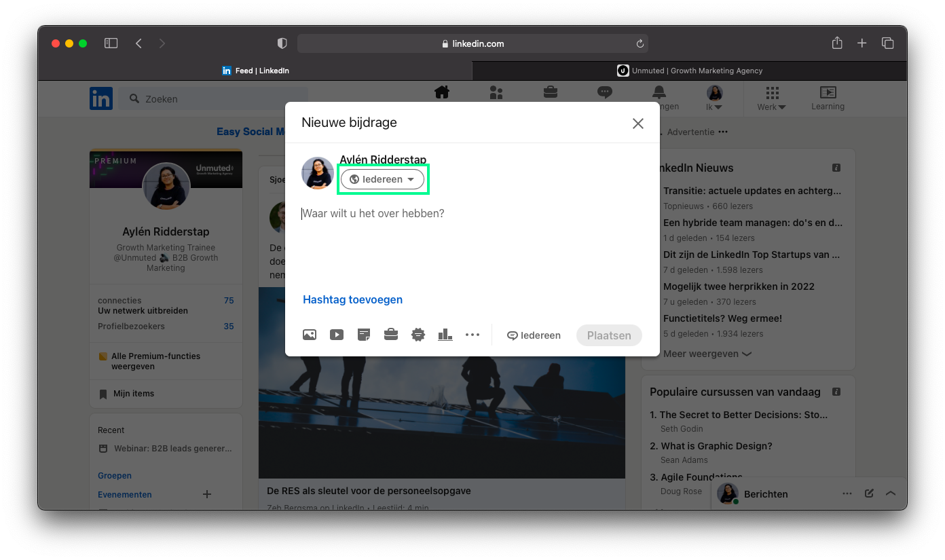Open De RES als sleutel article

coord(369,491)
